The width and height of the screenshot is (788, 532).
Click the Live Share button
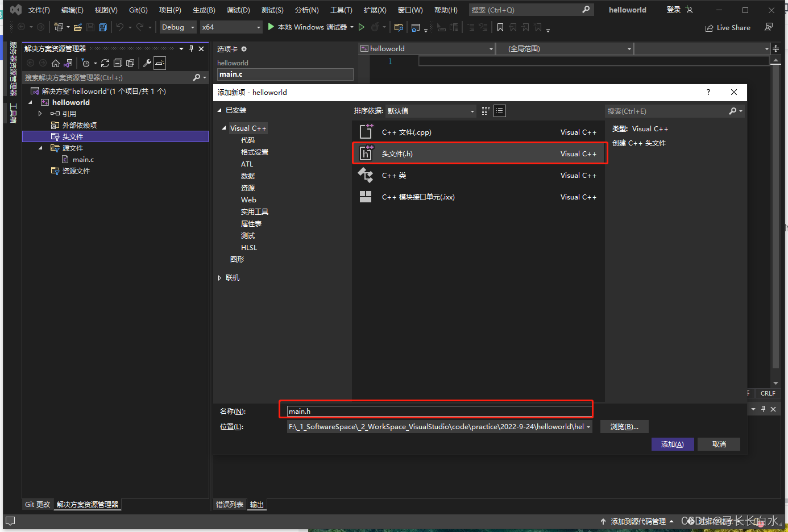click(x=728, y=27)
